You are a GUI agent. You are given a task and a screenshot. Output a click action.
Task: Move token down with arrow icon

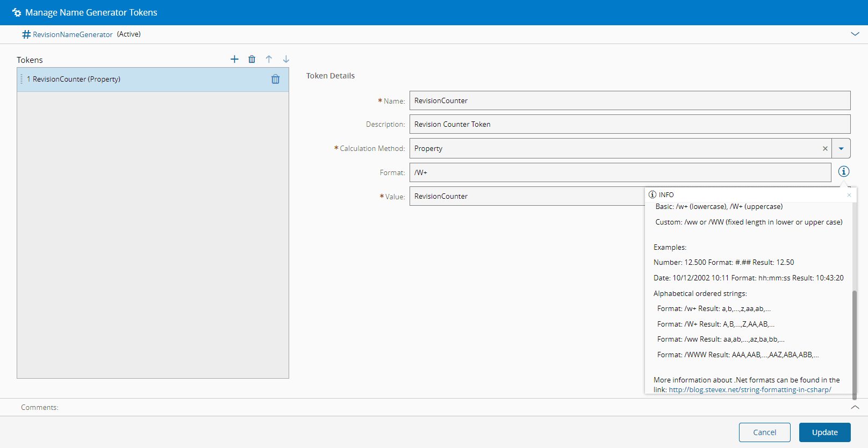coord(286,59)
